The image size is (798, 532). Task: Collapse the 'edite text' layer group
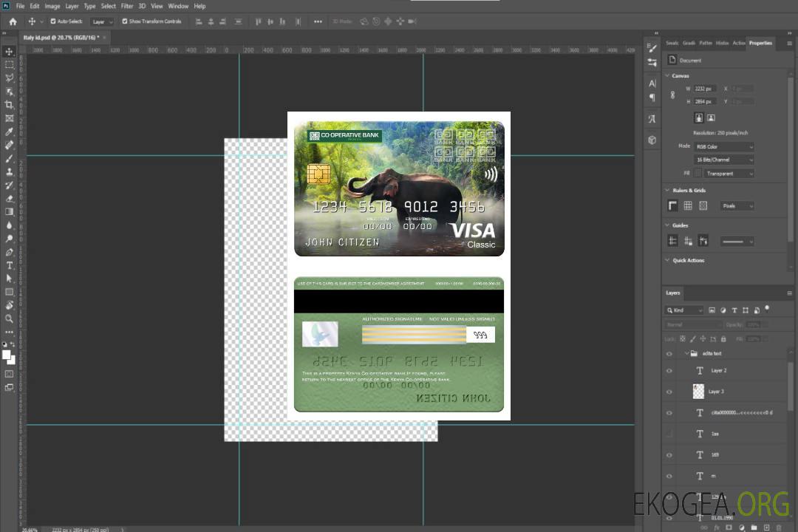[686, 353]
